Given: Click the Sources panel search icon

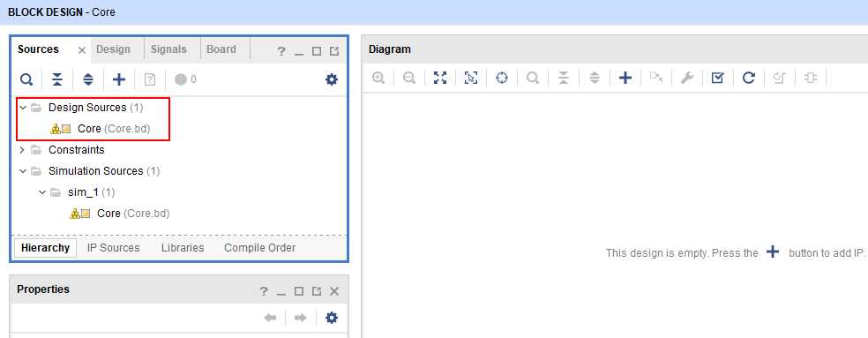Looking at the screenshot, I should pos(26,79).
